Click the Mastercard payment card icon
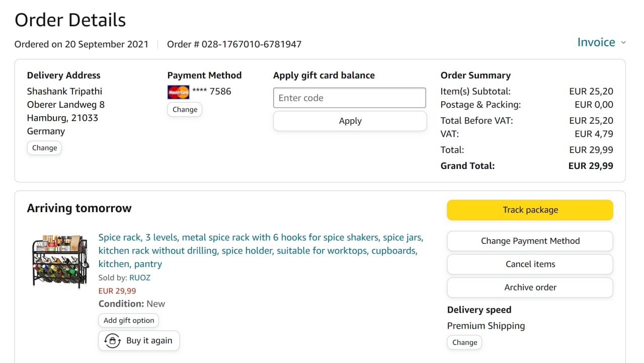 pyautogui.click(x=178, y=92)
